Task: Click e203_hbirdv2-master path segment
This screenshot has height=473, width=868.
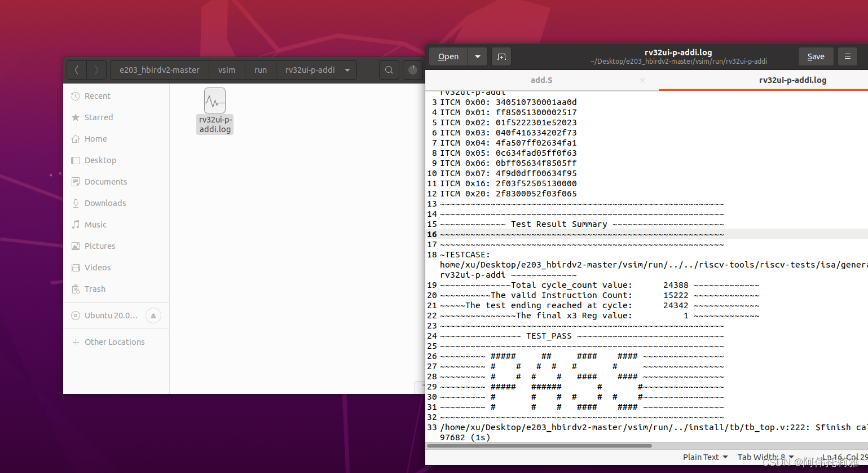Action: (x=160, y=70)
